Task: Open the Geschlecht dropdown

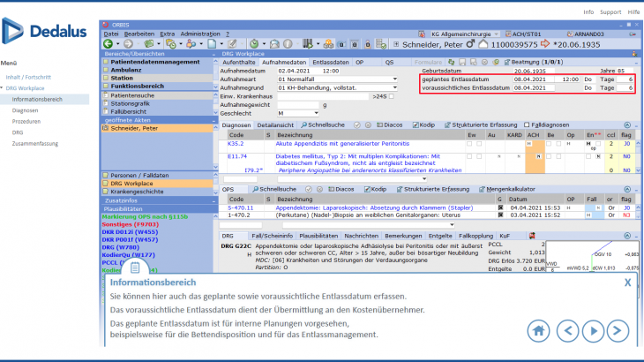Action: [316, 113]
